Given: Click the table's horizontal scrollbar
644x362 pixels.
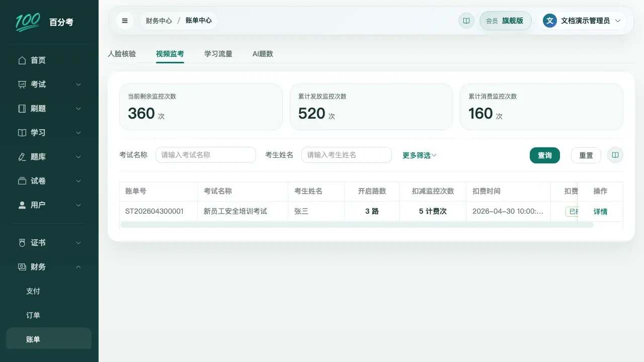Looking at the screenshot, I should (357, 225).
